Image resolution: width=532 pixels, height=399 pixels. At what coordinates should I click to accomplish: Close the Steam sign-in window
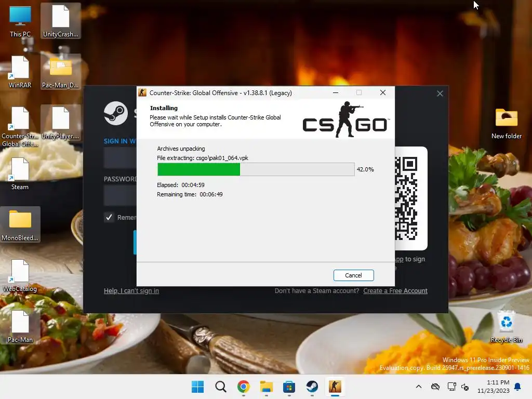(440, 94)
